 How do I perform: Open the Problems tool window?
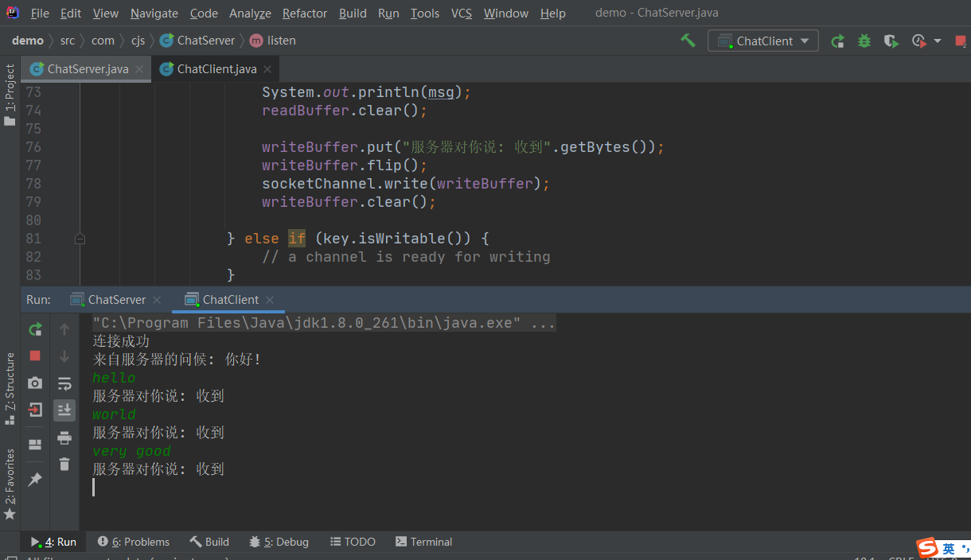click(x=134, y=542)
